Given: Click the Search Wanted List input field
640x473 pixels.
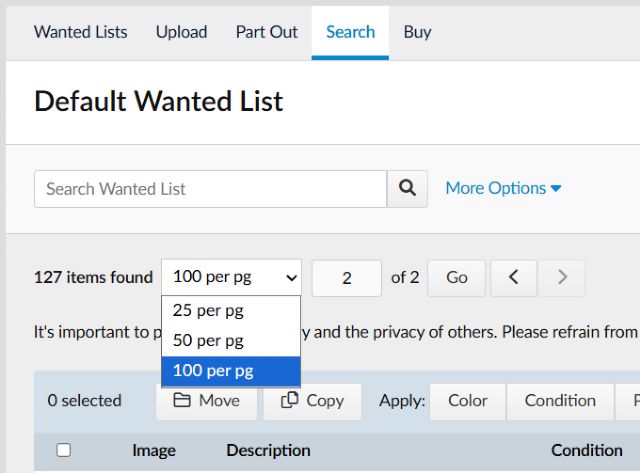Looking at the screenshot, I should click(210, 188).
